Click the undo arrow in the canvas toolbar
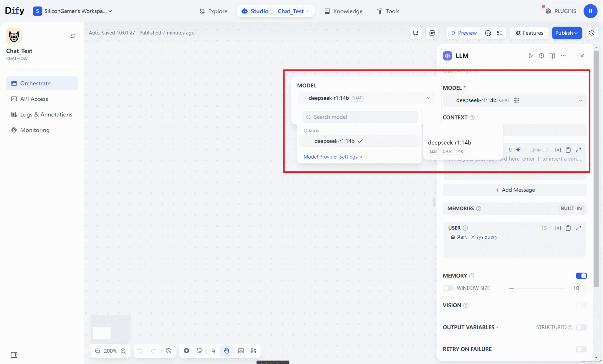Image resolution: width=603 pixels, height=364 pixels. tap(140, 351)
